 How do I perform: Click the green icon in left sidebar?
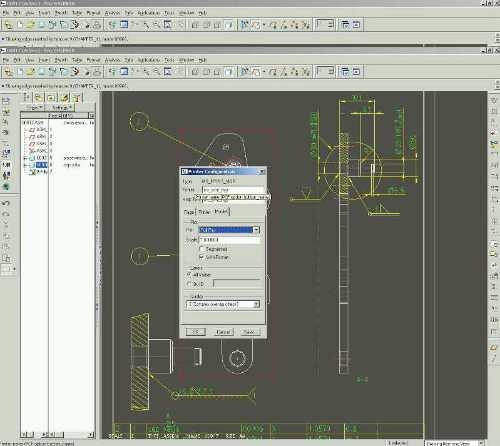[6, 187]
